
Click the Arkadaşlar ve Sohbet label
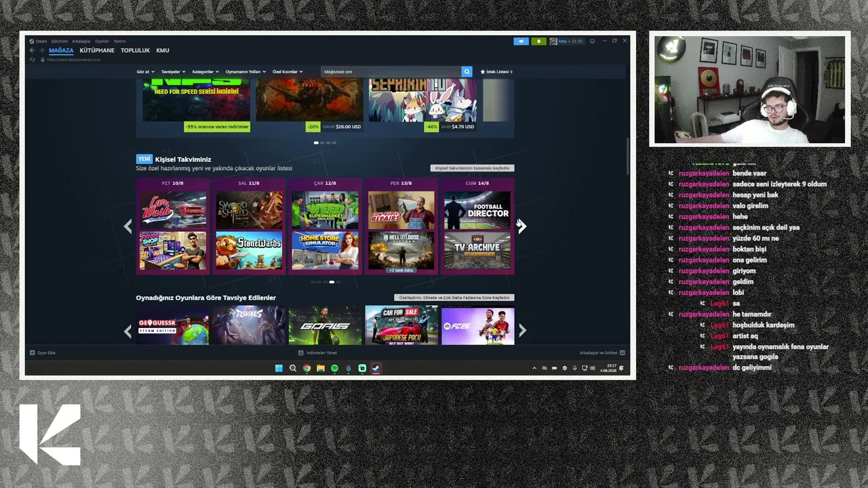click(x=598, y=352)
